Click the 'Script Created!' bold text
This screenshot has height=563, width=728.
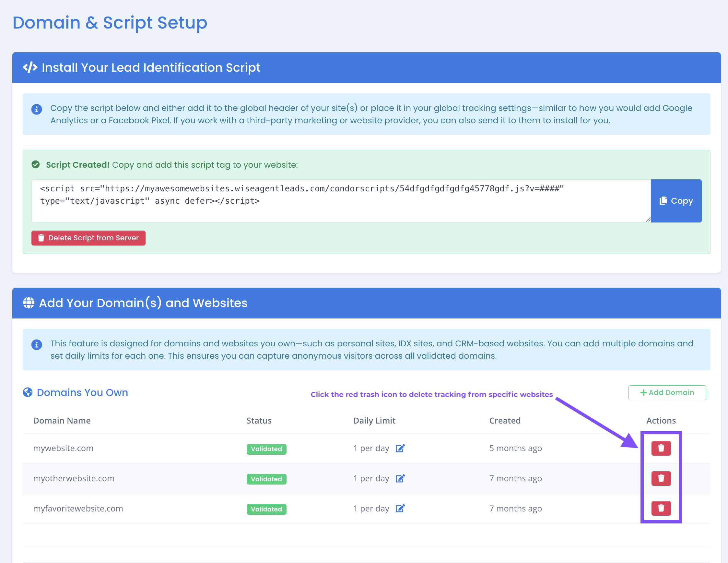point(78,164)
